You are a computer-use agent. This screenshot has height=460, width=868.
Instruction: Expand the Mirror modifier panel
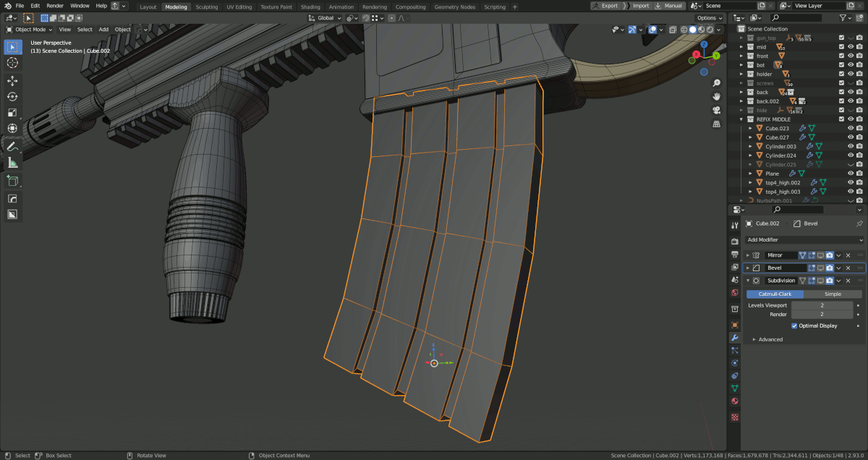click(x=748, y=255)
